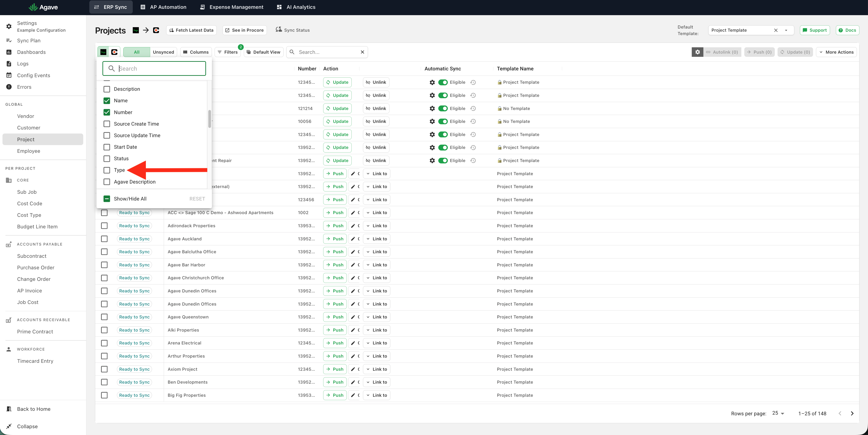Toggle automatic sync for number 121214
The width and height of the screenshot is (868, 435).
[443, 108]
